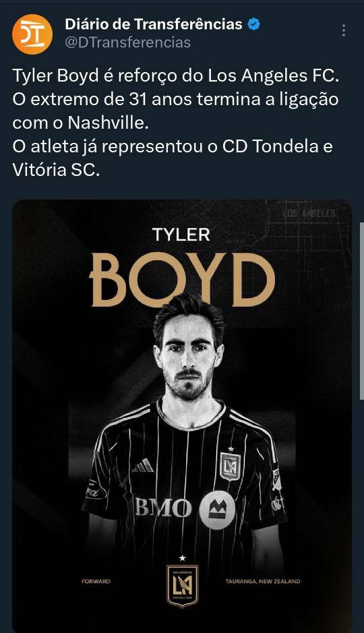Screen dimensions: 364x633
Task: Click the gold BOYD heading in the image
Action: [182, 279]
